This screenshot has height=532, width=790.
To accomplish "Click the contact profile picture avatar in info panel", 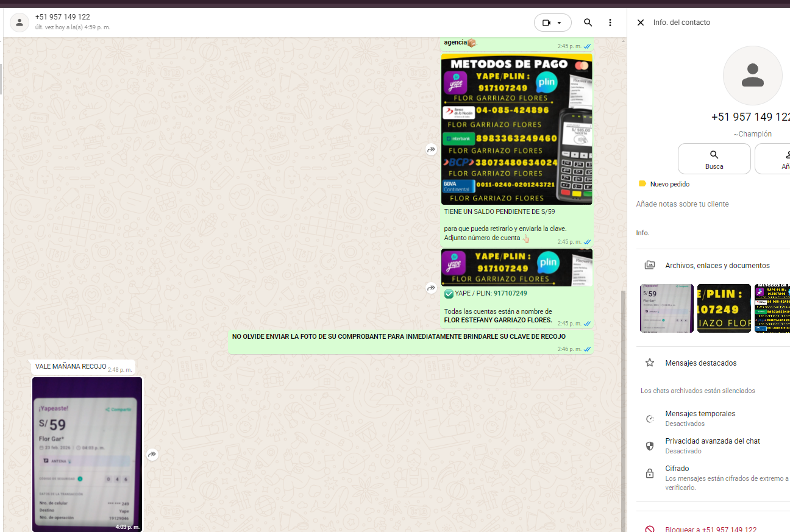I will pos(752,76).
